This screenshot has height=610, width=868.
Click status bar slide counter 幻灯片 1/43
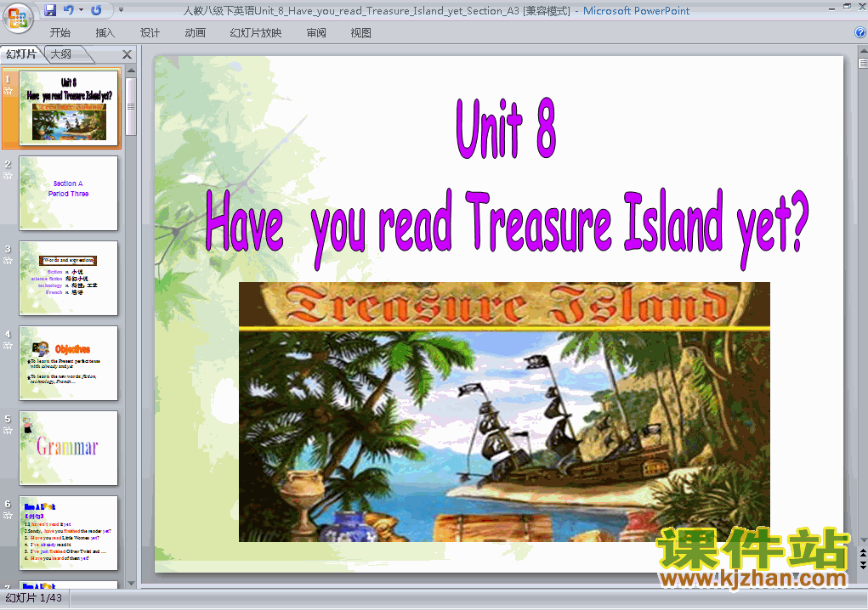click(x=33, y=598)
